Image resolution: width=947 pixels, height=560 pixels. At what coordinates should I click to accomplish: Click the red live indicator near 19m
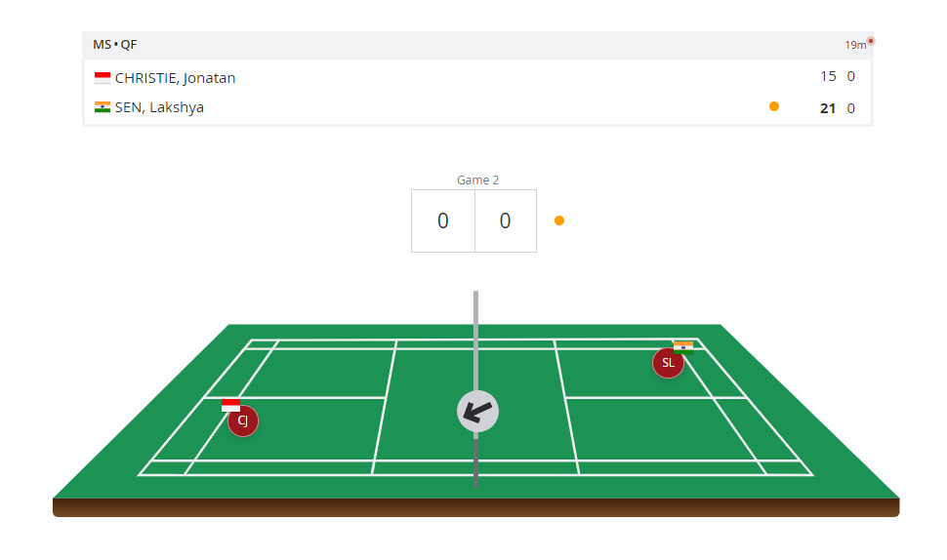coord(871,41)
